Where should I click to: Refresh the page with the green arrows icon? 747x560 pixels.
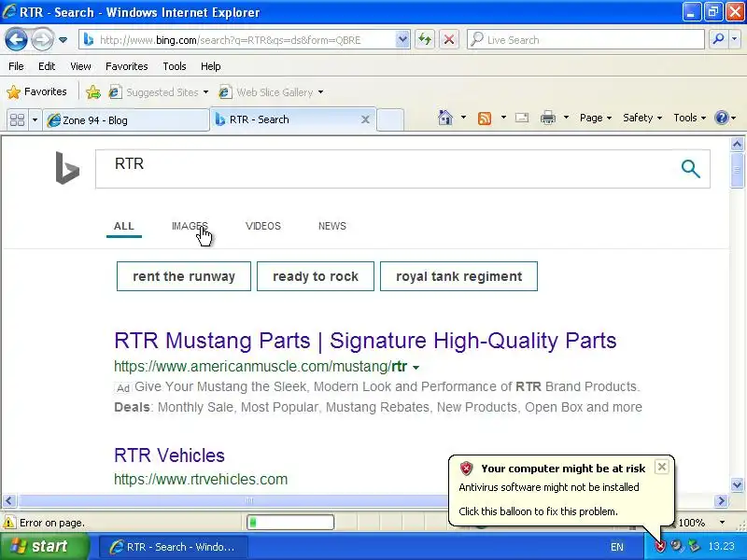tap(425, 39)
